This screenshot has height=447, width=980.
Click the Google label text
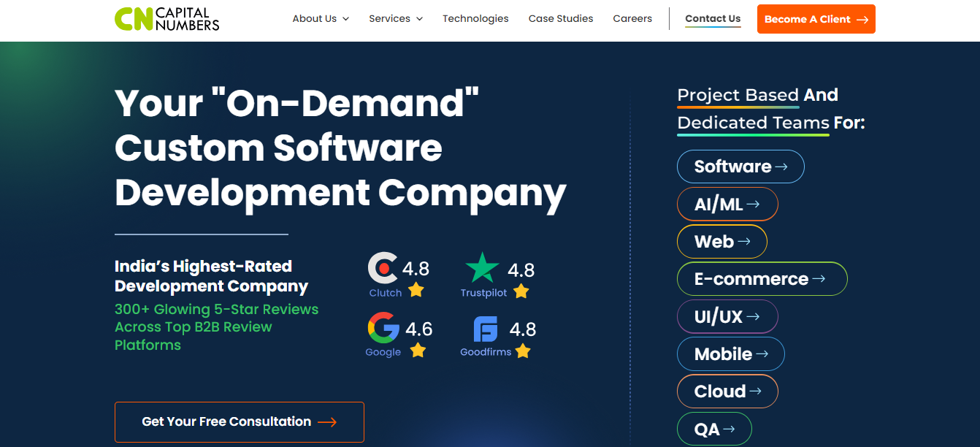(383, 352)
